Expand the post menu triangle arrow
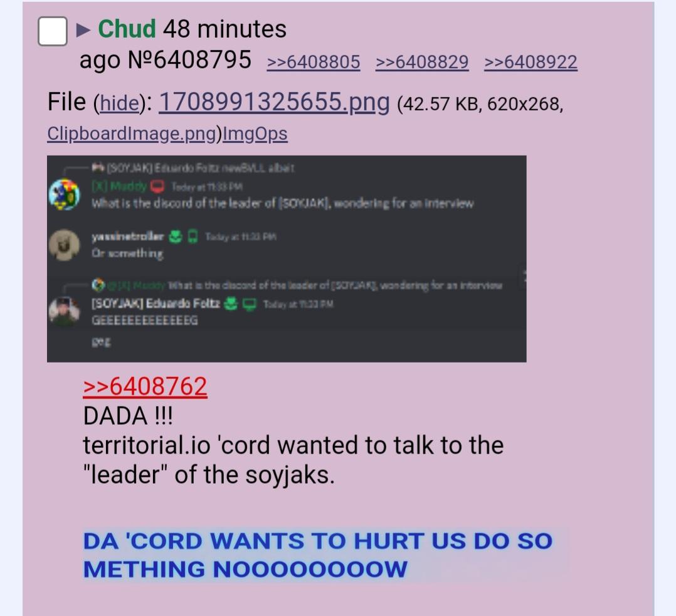This screenshot has height=616, width=676. click(83, 30)
